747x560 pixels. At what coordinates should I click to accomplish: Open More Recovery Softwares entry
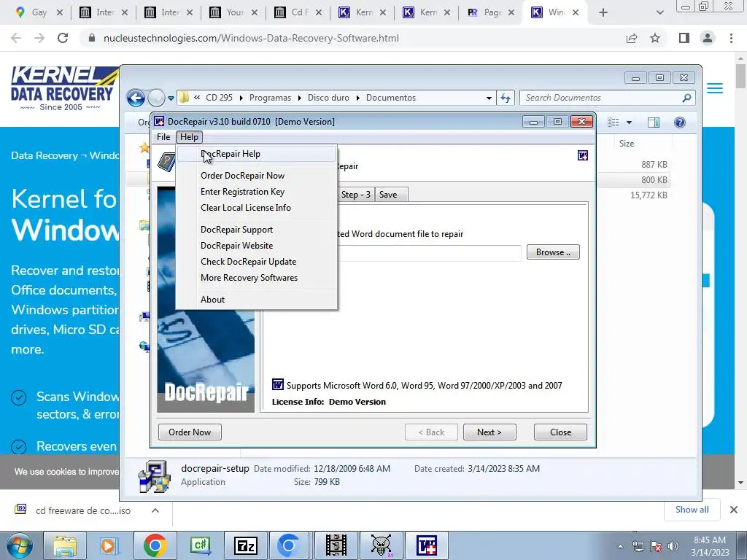[257, 278]
